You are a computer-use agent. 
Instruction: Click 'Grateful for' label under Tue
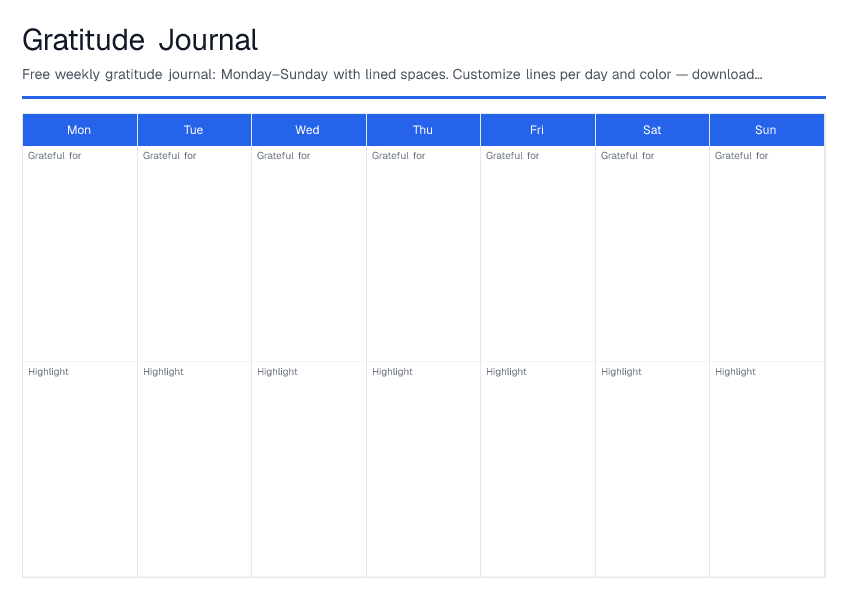click(x=169, y=156)
